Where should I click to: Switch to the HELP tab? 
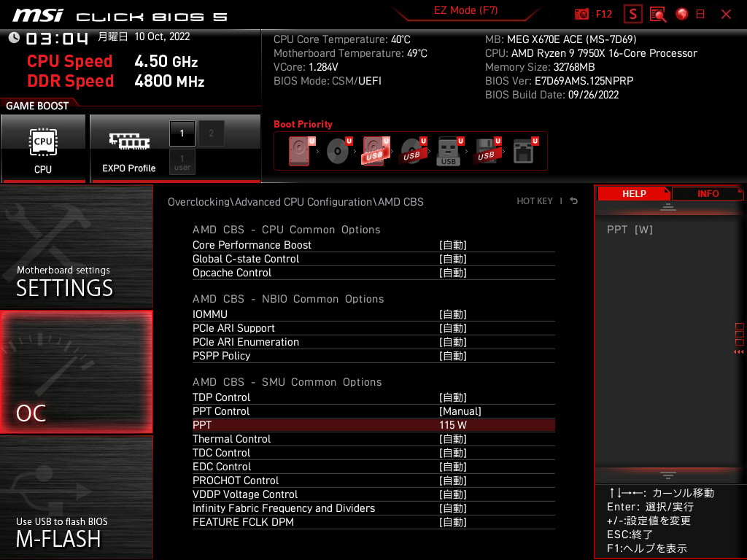[634, 194]
